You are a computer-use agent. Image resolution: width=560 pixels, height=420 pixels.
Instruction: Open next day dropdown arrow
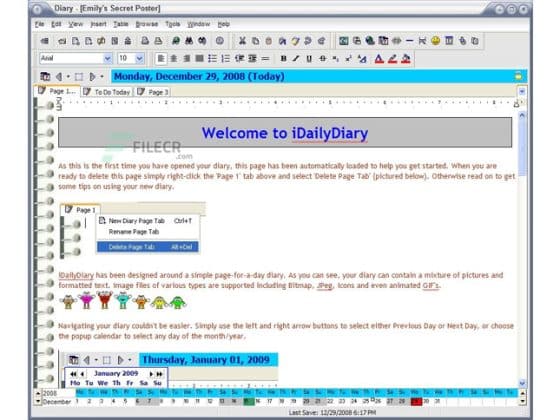[102, 76]
